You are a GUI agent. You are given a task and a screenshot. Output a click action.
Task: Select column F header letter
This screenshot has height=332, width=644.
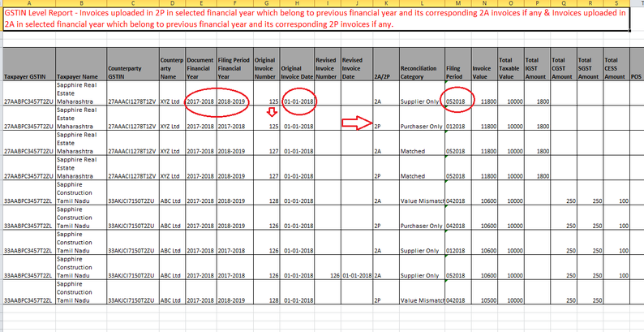click(234, 3)
